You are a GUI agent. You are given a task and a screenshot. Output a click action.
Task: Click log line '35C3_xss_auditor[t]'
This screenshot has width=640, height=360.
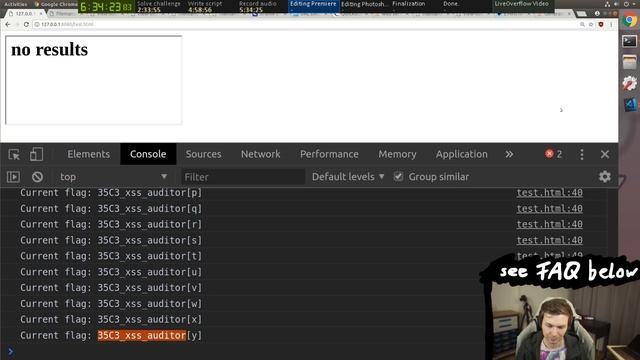pyautogui.click(x=149, y=256)
